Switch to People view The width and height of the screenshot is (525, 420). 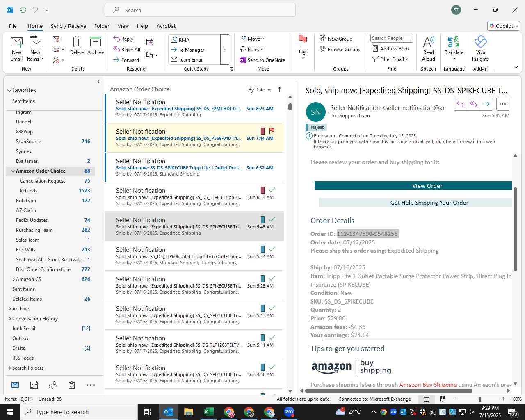(x=52, y=385)
